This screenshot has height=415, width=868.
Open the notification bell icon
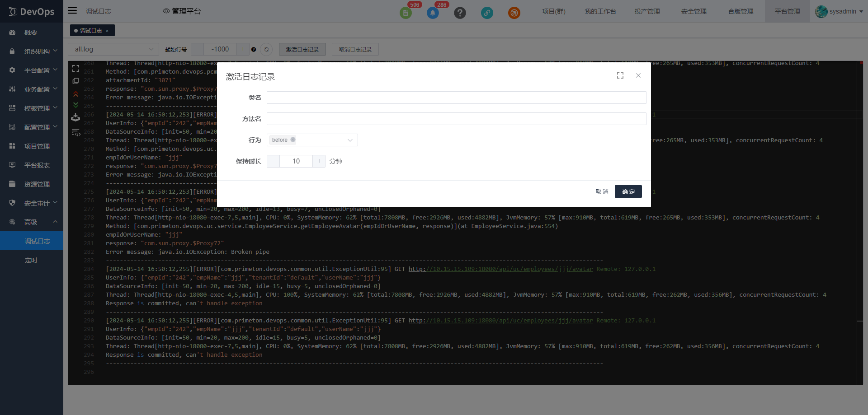(x=433, y=13)
